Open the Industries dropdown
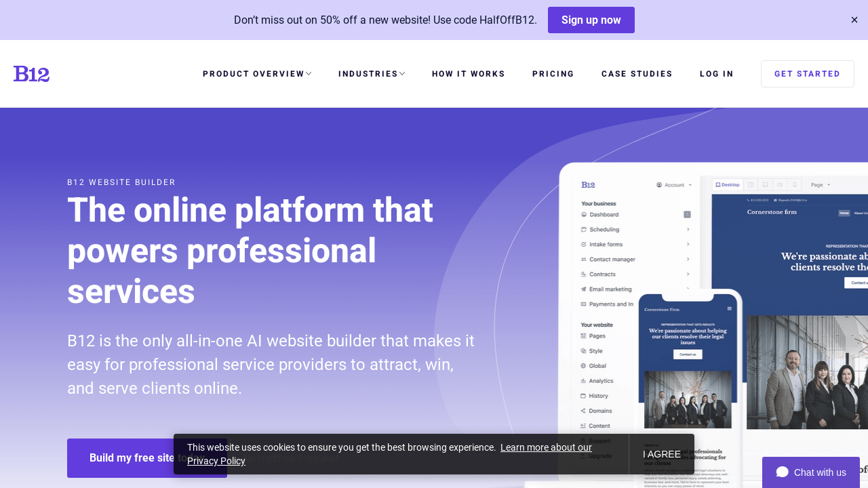Image resolution: width=868 pixels, height=488 pixels. [372, 74]
